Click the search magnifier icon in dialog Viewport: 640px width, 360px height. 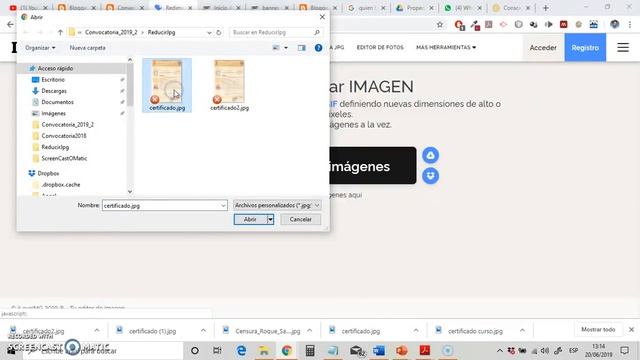(x=317, y=32)
